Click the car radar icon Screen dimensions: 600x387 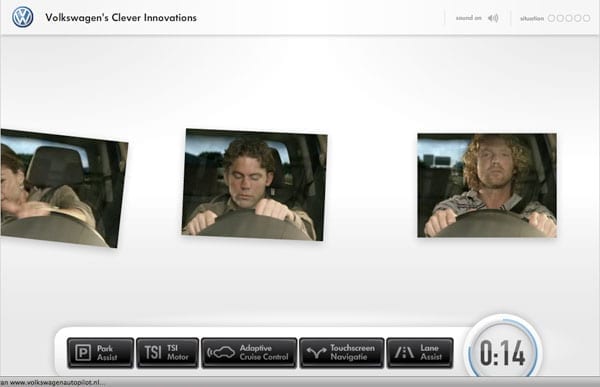221,353
